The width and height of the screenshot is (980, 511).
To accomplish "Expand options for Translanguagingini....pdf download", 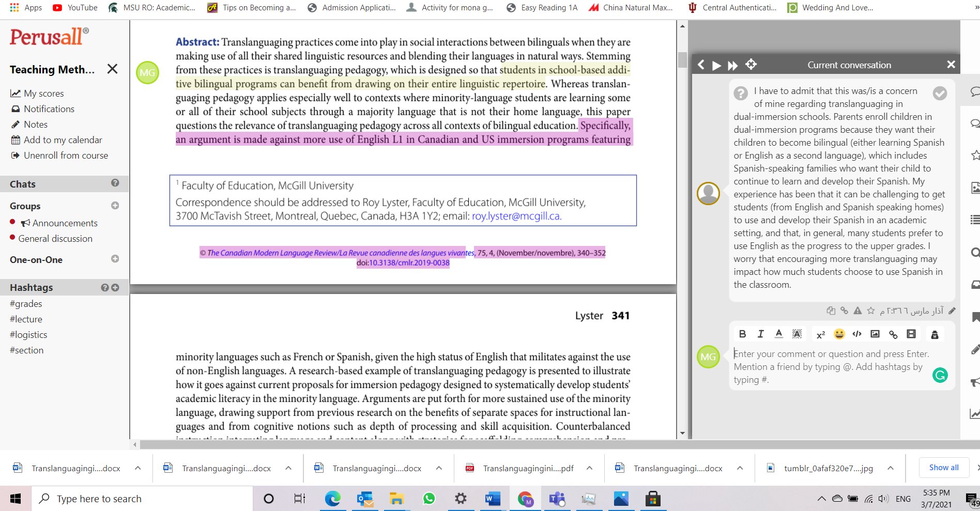I will point(589,468).
